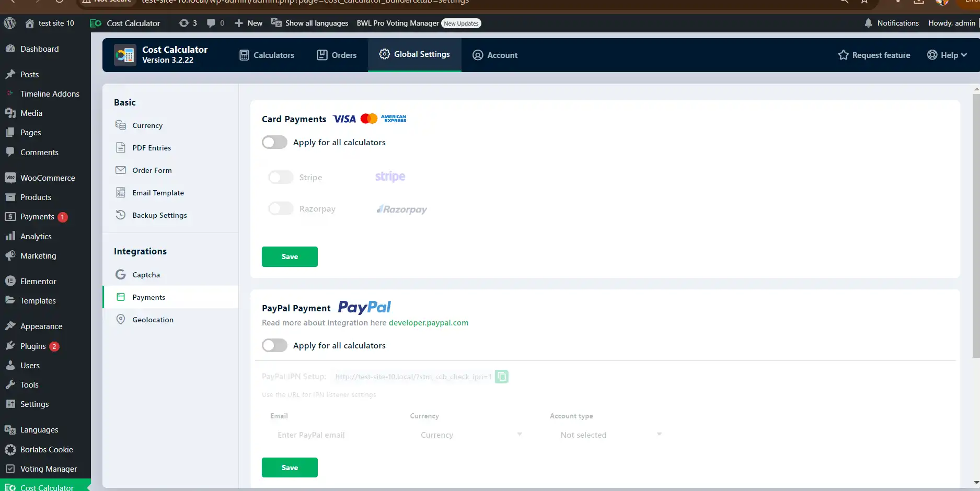The image size is (980, 491).
Task: Click the Geolocation pin icon
Action: click(121, 320)
